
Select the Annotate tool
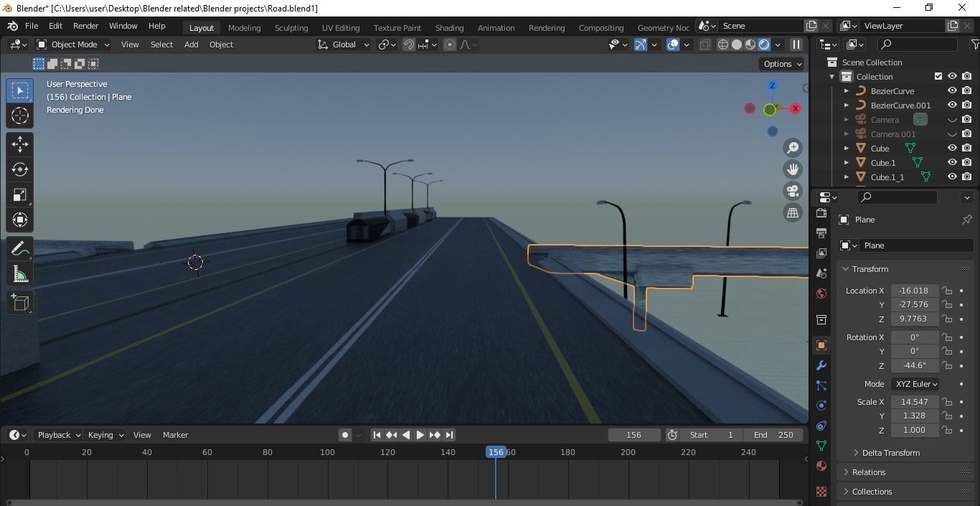[x=20, y=248]
